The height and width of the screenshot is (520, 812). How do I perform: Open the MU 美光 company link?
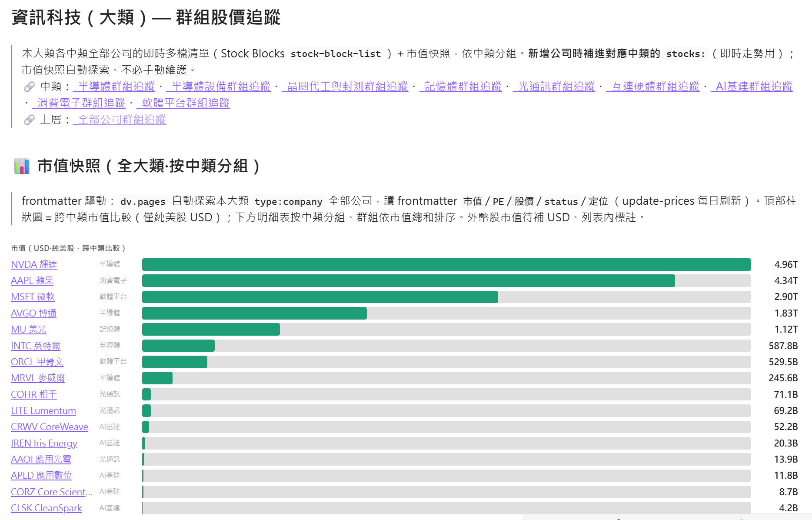tap(29, 330)
